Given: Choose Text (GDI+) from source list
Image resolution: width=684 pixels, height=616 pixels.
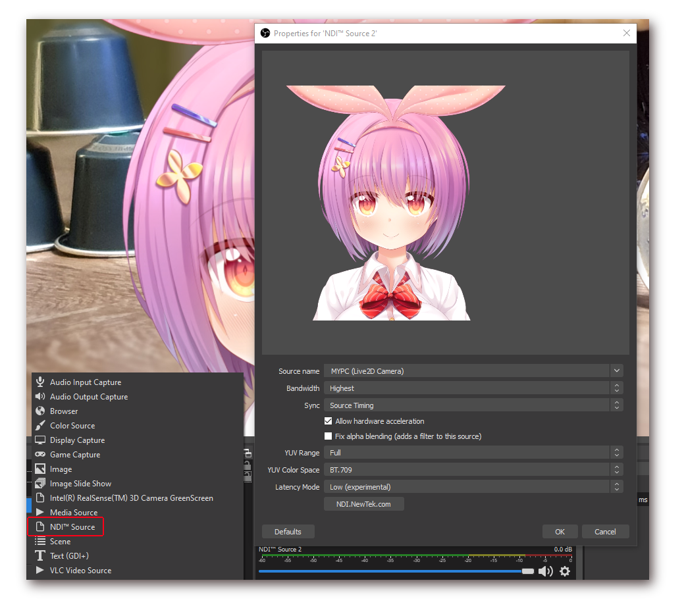Looking at the screenshot, I should pos(40,555).
